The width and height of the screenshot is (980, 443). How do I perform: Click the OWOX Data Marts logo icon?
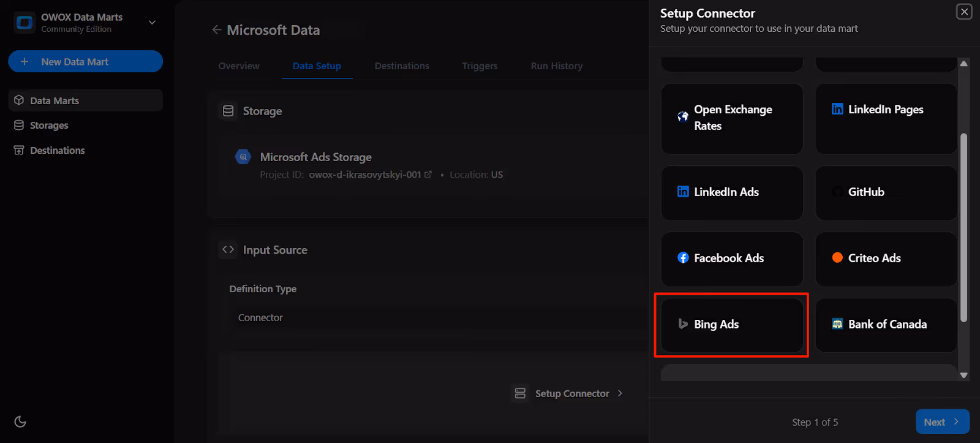coord(24,23)
